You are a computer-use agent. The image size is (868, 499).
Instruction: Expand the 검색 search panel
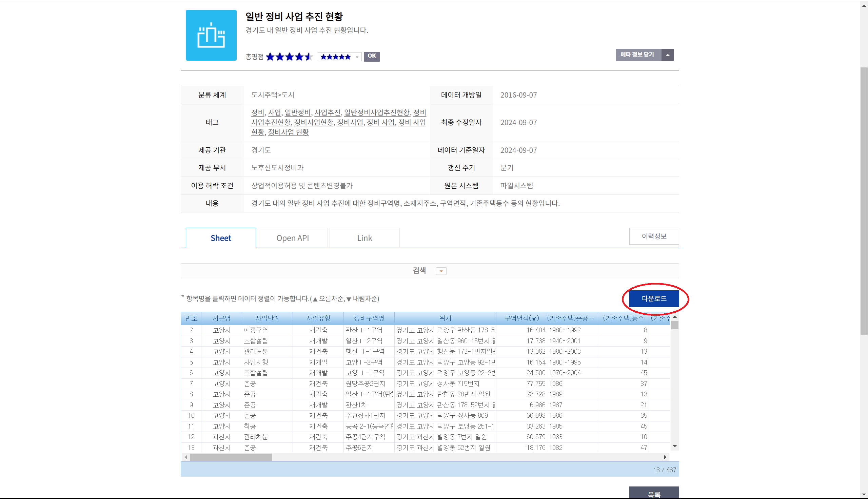(x=441, y=271)
